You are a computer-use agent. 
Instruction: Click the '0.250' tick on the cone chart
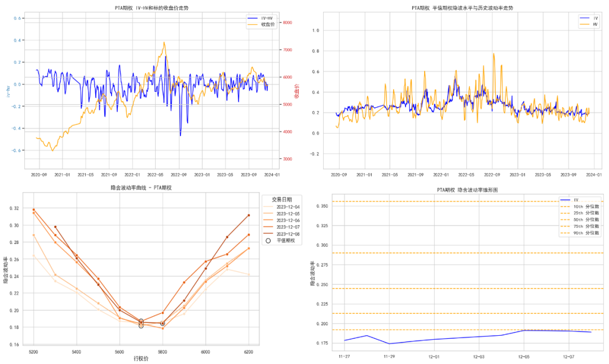[321, 285]
